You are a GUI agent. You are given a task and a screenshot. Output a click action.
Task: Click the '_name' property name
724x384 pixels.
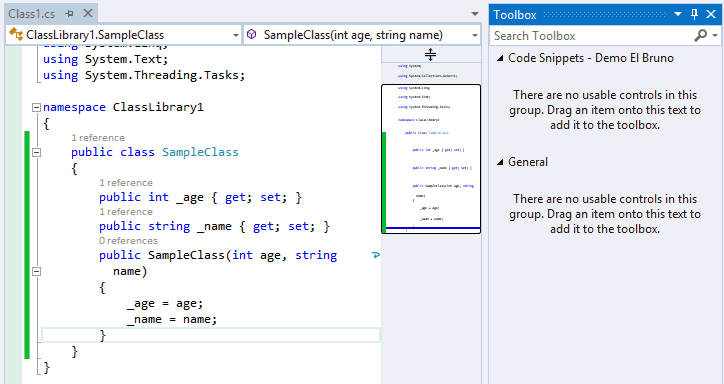[x=214, y=227]
